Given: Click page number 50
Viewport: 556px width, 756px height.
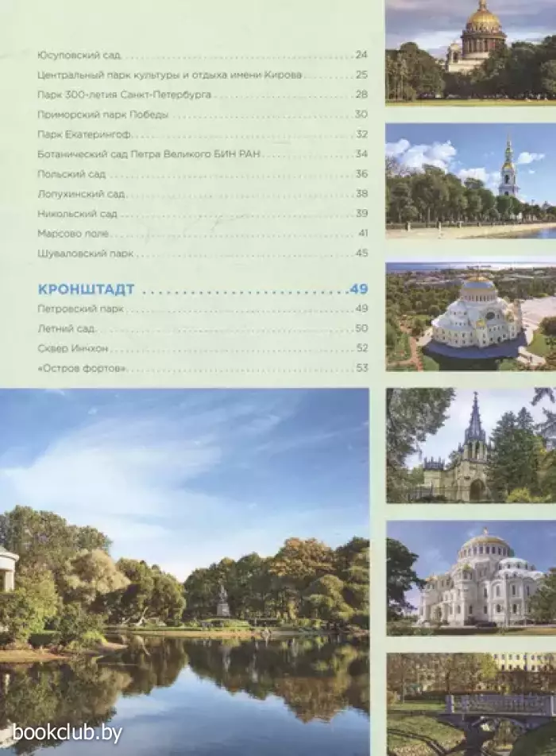Looking at the screenshot, I should (361, 328).
